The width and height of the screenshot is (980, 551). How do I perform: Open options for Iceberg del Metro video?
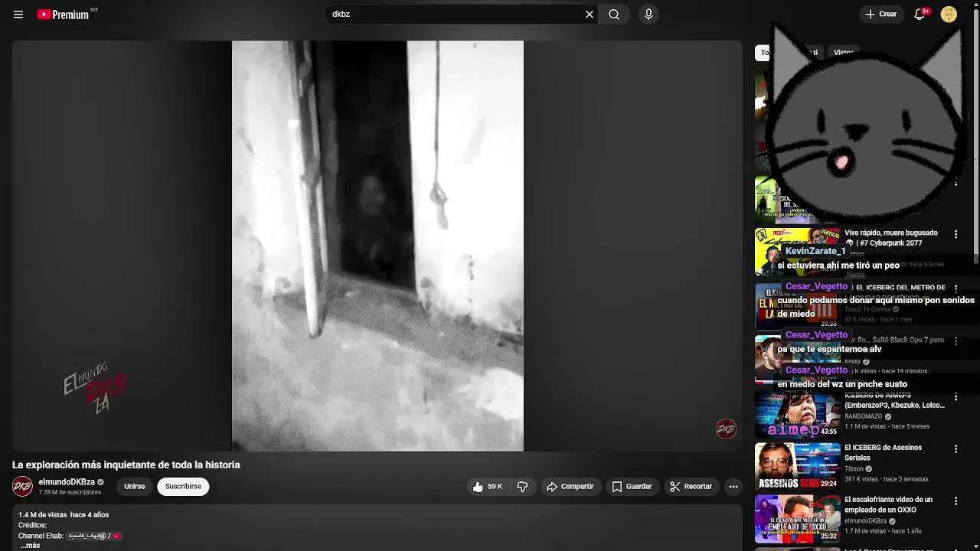click(955, 289)
